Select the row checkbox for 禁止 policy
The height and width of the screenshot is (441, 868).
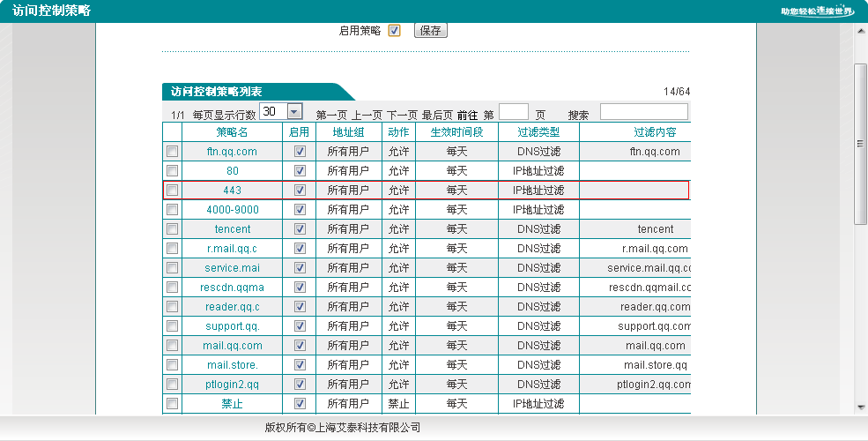click(x=172, y=403)
